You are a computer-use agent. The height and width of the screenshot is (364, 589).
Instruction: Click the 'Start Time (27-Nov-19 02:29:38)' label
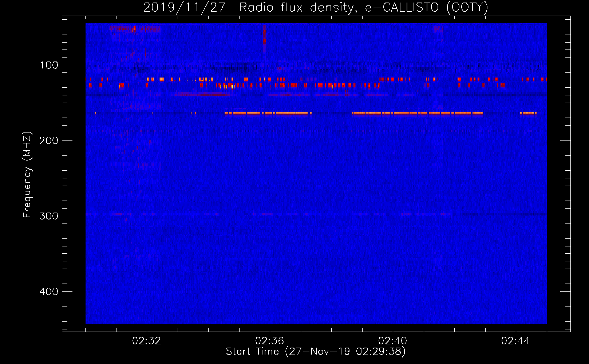pos(316,352)
